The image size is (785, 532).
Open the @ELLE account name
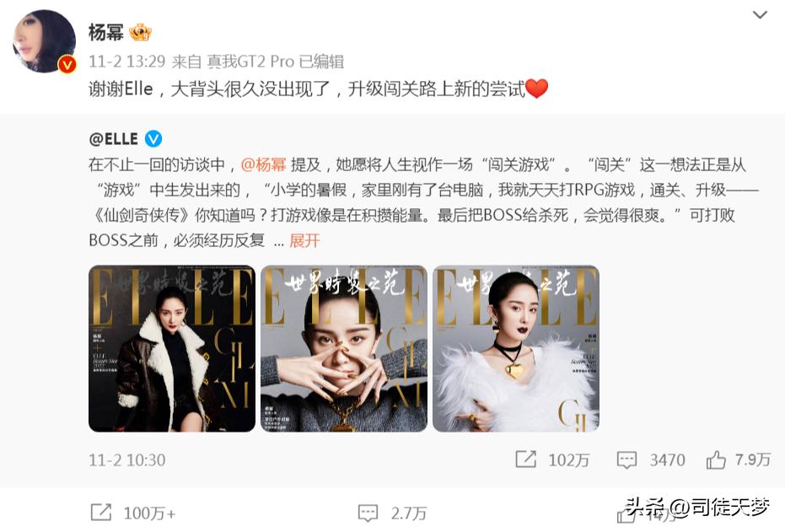click(113, 138)
